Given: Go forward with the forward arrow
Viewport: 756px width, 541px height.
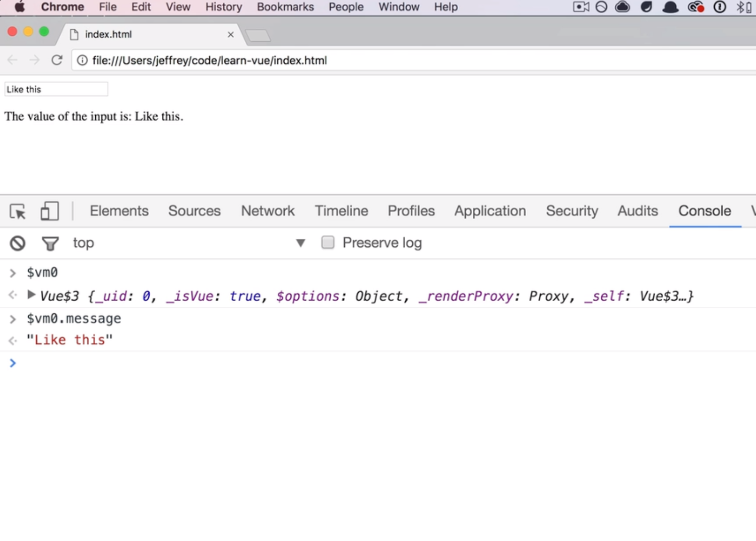Looking at the screenshot, I should [34, 60].
